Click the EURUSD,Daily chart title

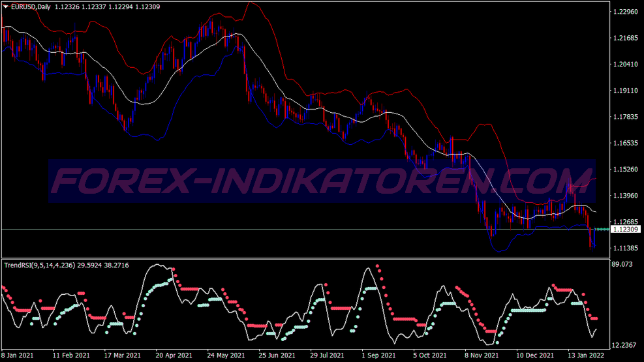click(31, 7)
